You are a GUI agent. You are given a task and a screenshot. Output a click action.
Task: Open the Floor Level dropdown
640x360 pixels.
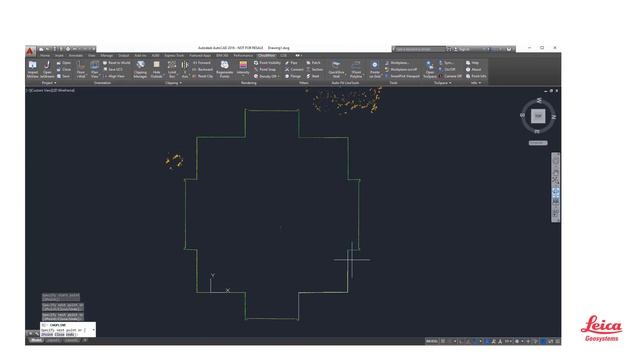click(81, 69)
